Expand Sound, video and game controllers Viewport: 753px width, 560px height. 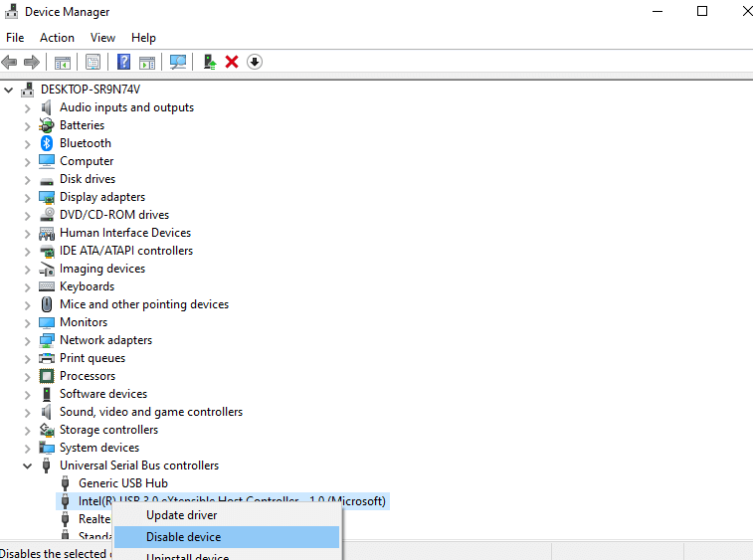coord(28,413)
